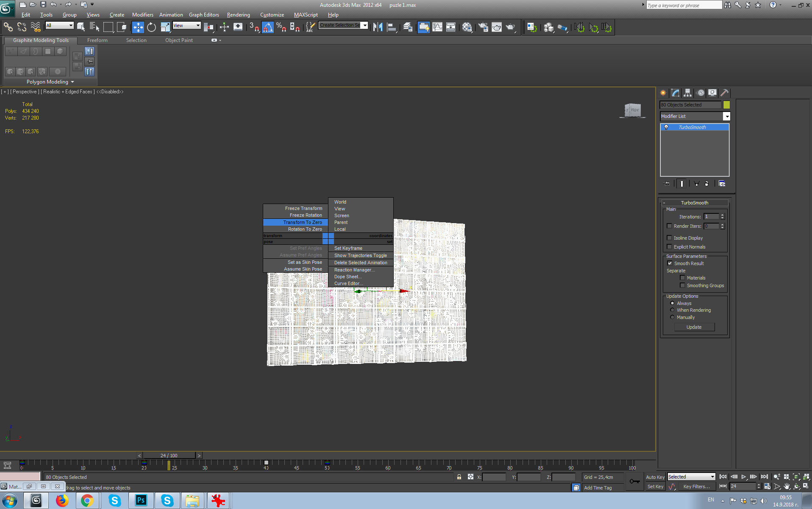Click the TurboSmooth Update button

click(x=694, y=327)
